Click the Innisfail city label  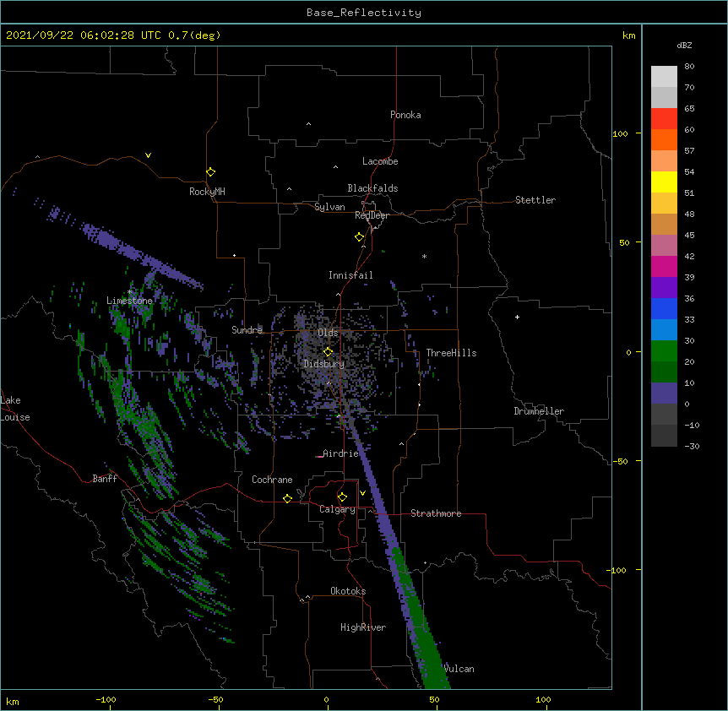click(350, 275)
